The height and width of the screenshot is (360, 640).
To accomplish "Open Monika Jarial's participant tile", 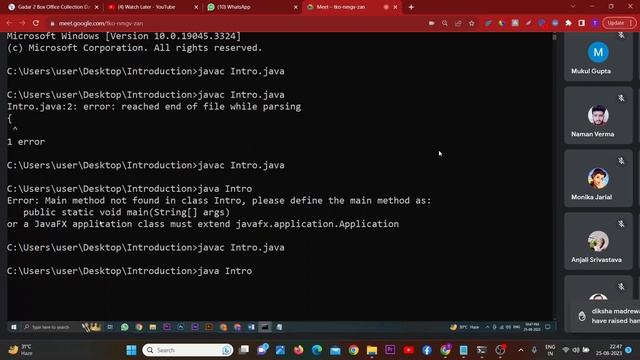I will click(x=598, y=178).
